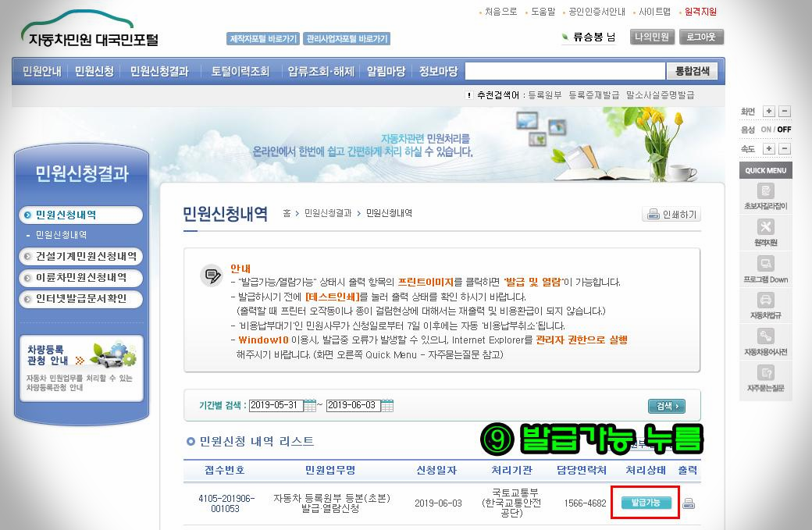Open the 압류조회·해제 menu

point(321,72)
